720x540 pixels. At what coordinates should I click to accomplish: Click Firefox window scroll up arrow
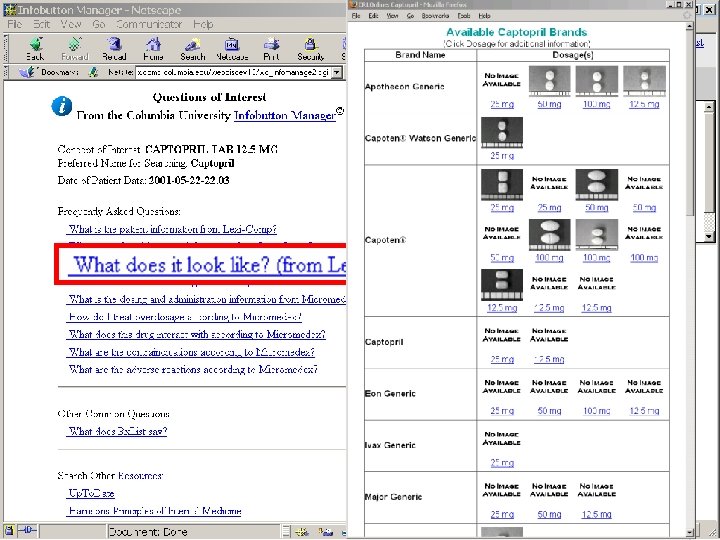(690, 27)
